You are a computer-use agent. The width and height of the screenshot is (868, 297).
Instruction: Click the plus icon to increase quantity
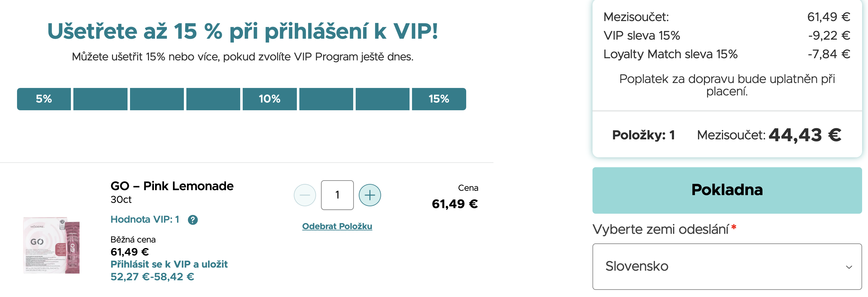point(370,195)
